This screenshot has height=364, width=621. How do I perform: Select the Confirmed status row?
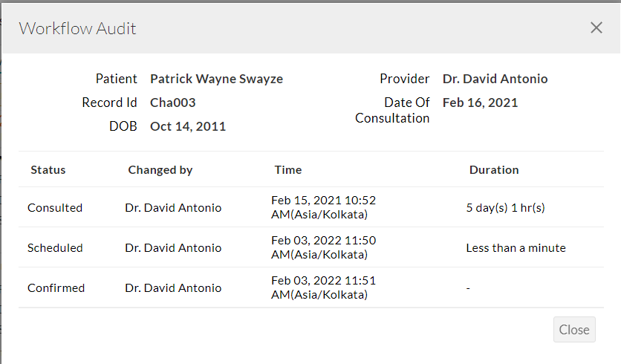coord(56,288)
